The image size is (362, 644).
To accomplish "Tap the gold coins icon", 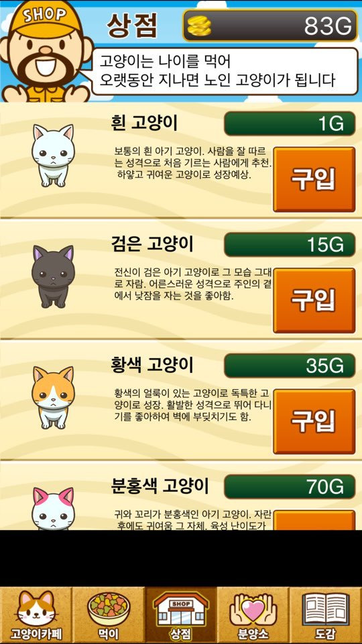I will click(200, 26).
